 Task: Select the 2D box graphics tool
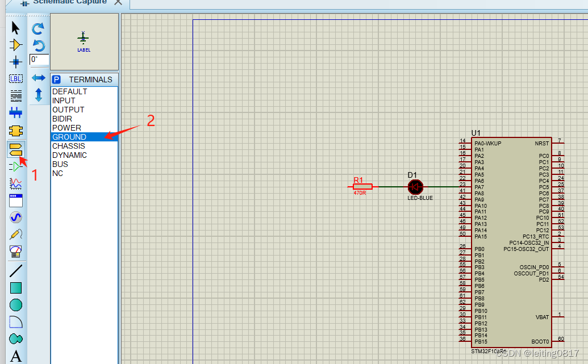16,288
